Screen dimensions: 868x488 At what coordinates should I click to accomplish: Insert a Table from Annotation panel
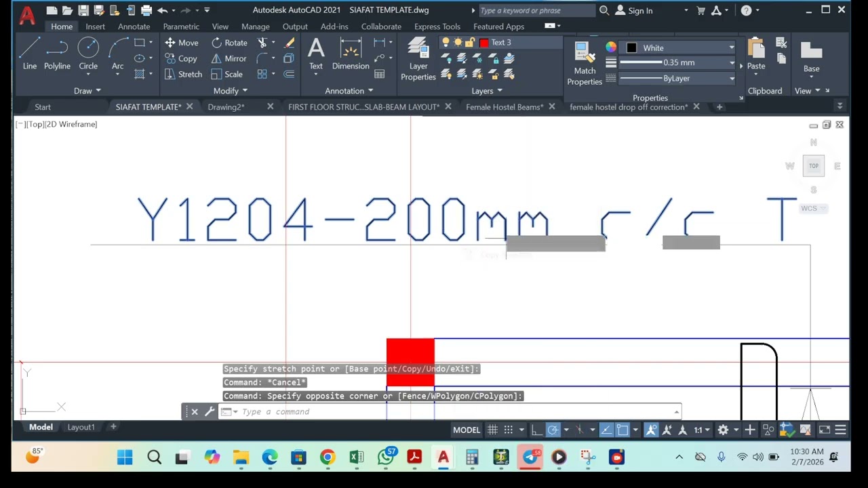click(380, 74)
